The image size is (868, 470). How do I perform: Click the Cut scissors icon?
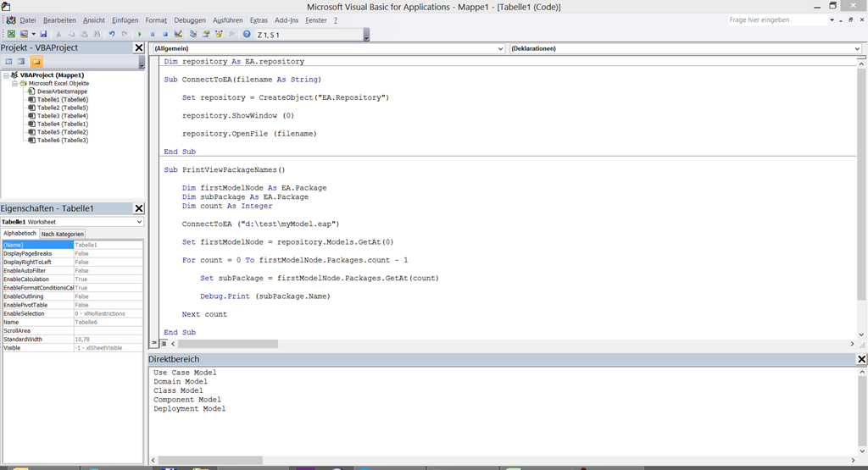pyautogui.click(x=58, y=34)
